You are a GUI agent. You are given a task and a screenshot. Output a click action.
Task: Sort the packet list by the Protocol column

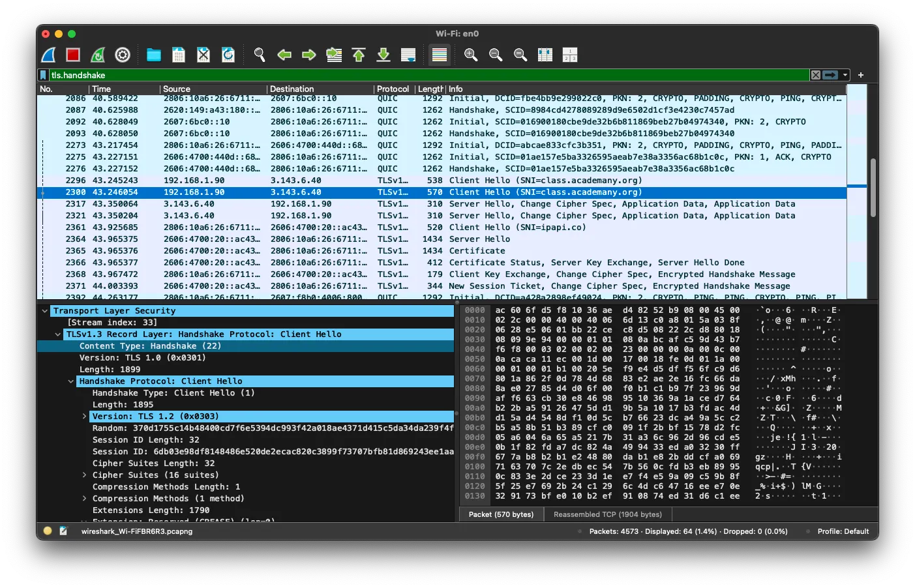point(393,89)
